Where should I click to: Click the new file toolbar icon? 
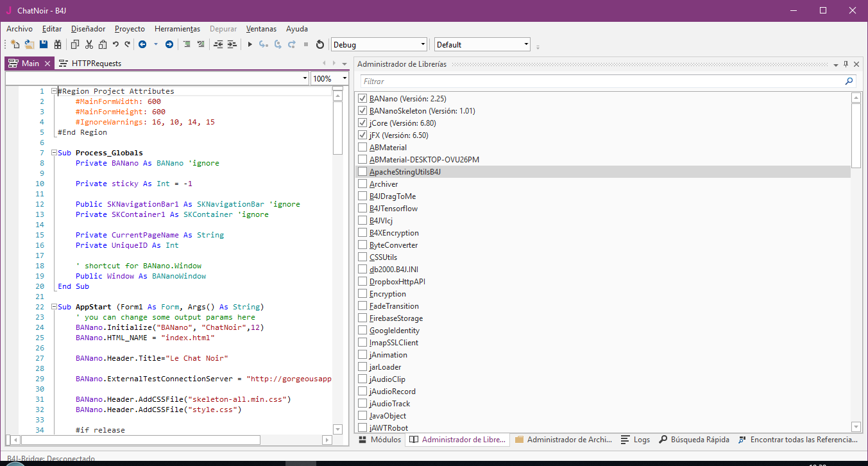(x=15, y=44)
